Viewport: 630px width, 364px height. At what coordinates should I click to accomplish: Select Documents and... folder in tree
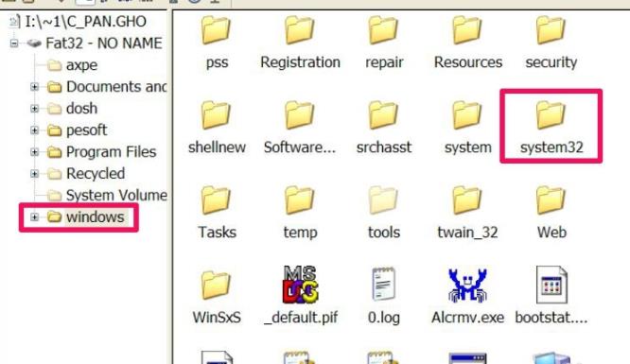[x=116, y=86]
